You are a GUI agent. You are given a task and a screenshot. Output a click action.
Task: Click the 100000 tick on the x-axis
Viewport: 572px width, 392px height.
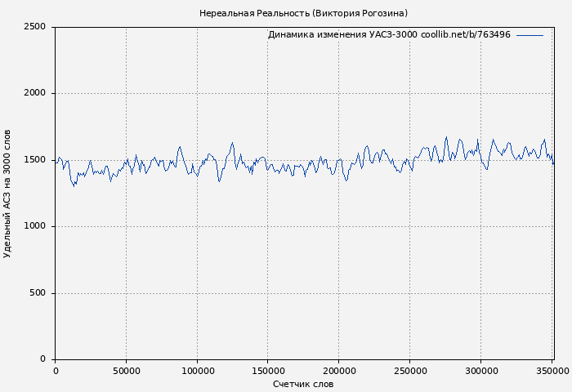point(197,371)
